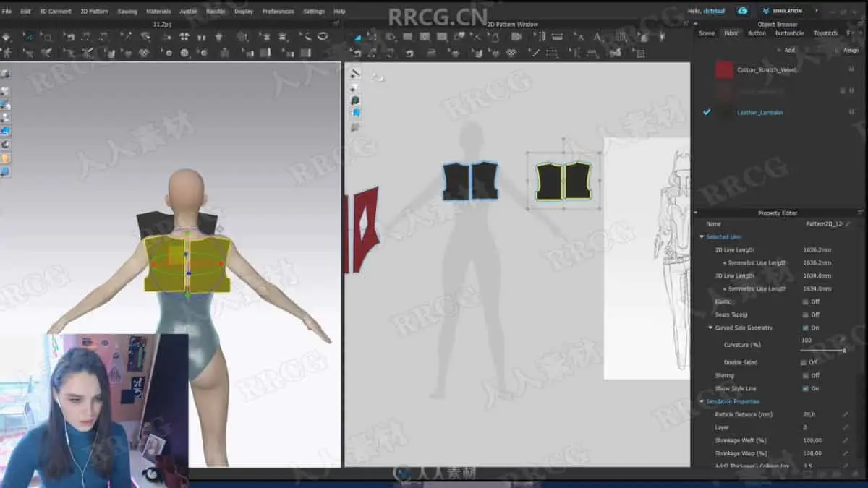Select the highlighted Select/Move tool in 3D toolbar
This screenshot has width=868, height=488.
point(29,37)
